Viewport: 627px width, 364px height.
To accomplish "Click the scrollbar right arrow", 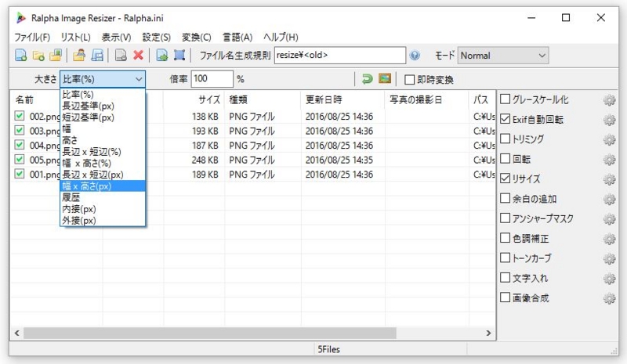I will pos(488,333).
